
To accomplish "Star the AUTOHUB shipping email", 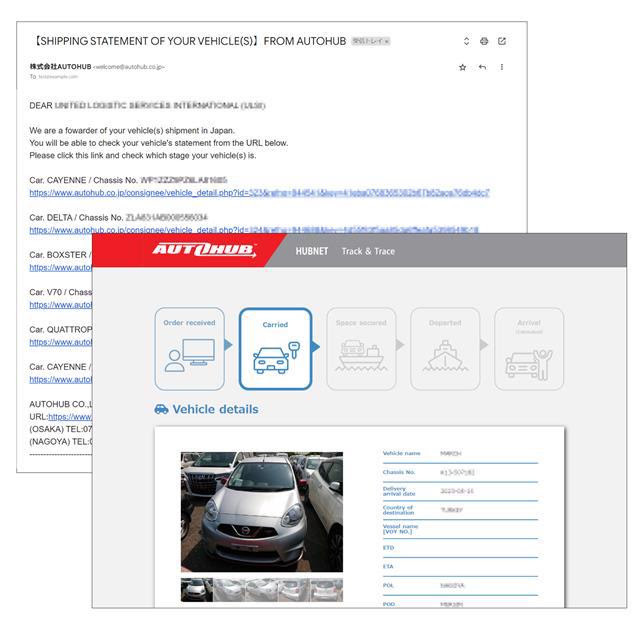I will pyautogui.click(x=462, y=67).
